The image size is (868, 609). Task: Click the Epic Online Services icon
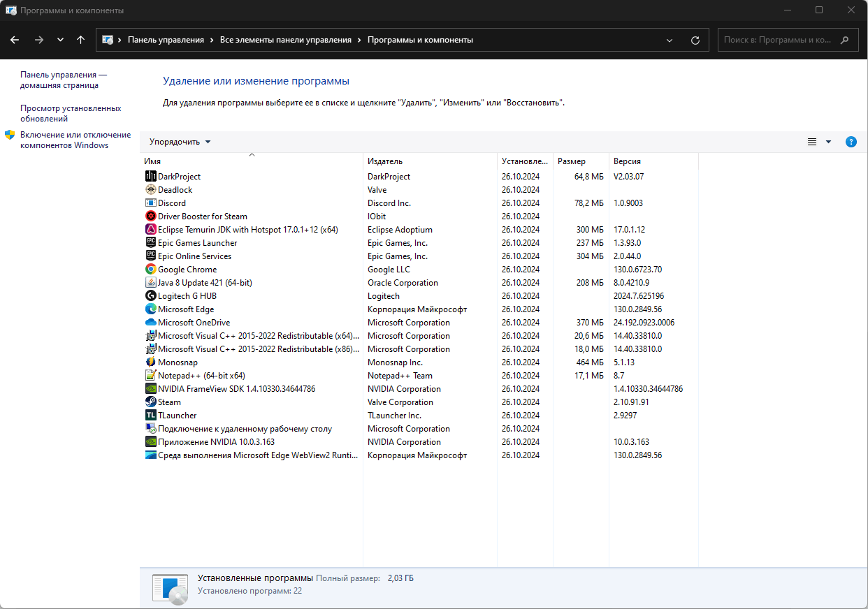point(150,256)
